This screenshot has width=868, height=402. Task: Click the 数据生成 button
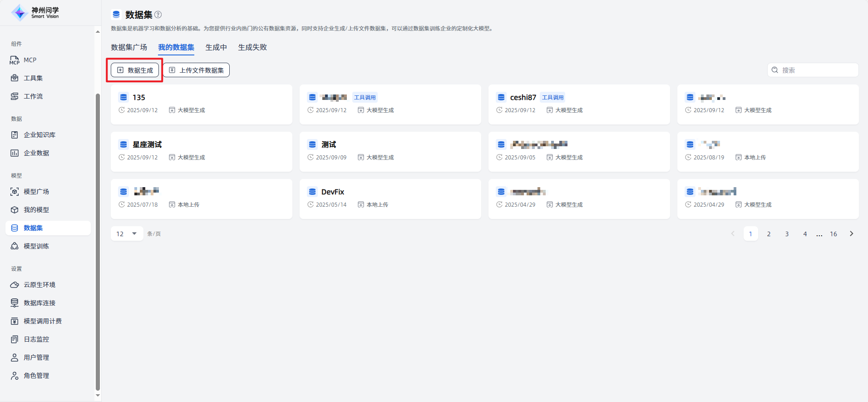coord(135,70)
